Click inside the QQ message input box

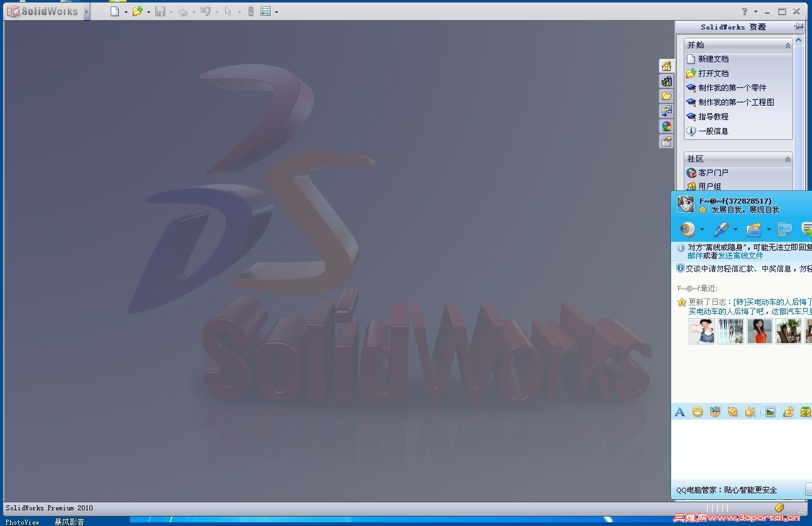741,449
